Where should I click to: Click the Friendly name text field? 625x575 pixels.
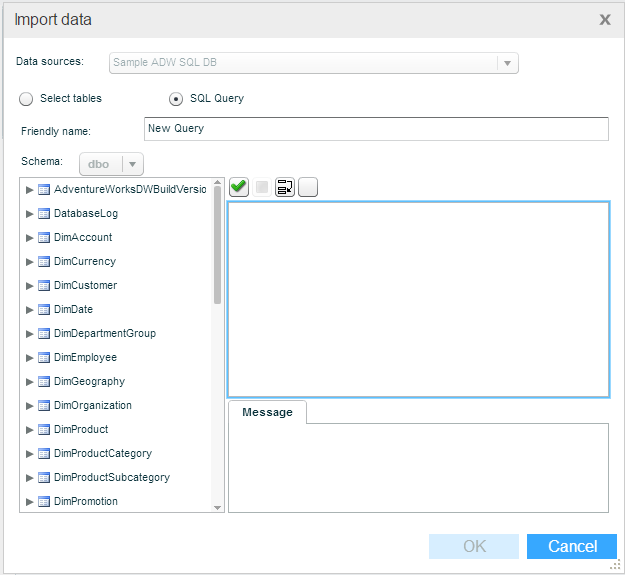point(376,129)
